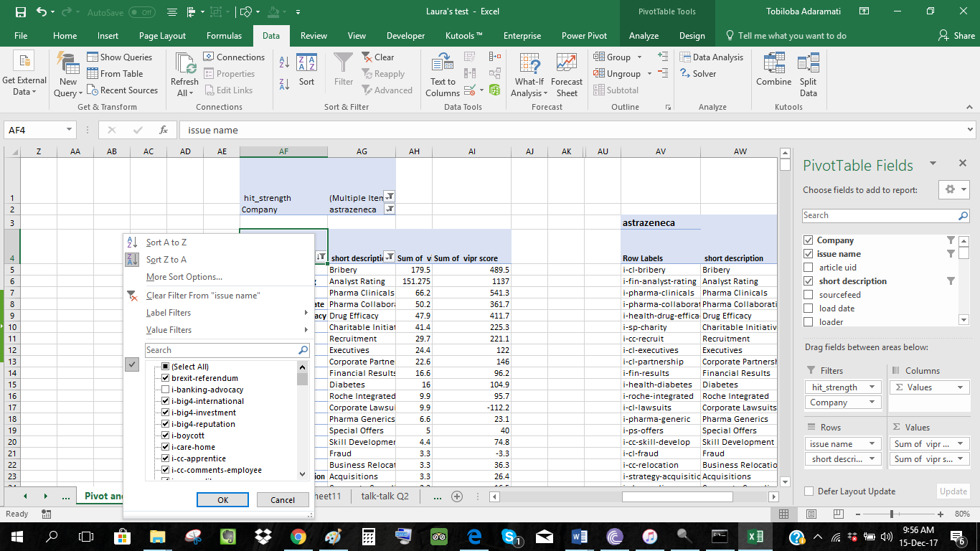The width and height of the screenshot is (980, 551).
Task: Click Show Queries
Action: point(120,57)
